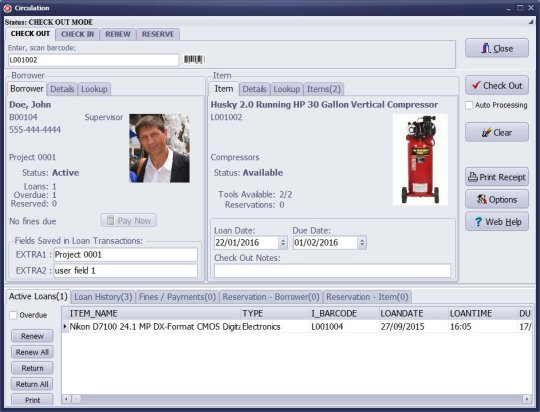Open the RESERVE tab
The image size is (540, 412).
(158, 34)
